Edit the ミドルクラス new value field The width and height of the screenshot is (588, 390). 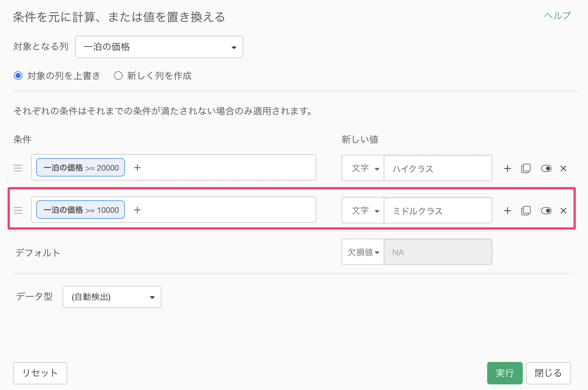[x=438, y=211]
